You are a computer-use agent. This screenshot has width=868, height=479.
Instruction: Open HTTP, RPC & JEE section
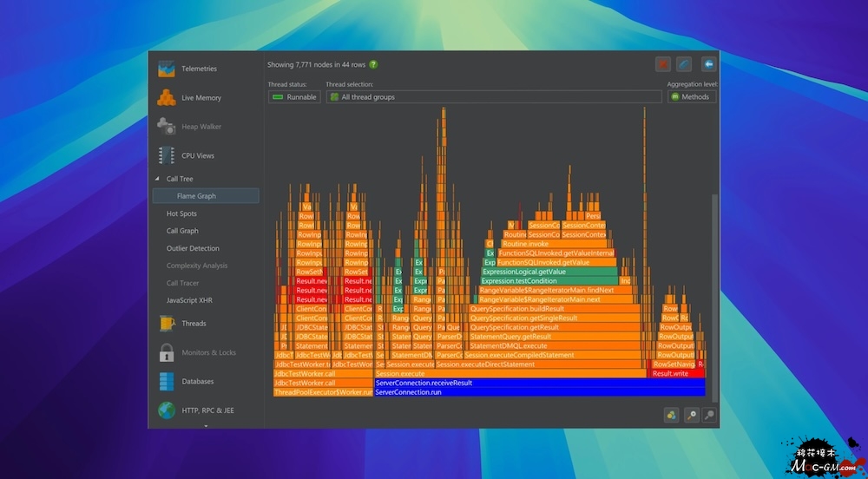click(x=207, y=410)
